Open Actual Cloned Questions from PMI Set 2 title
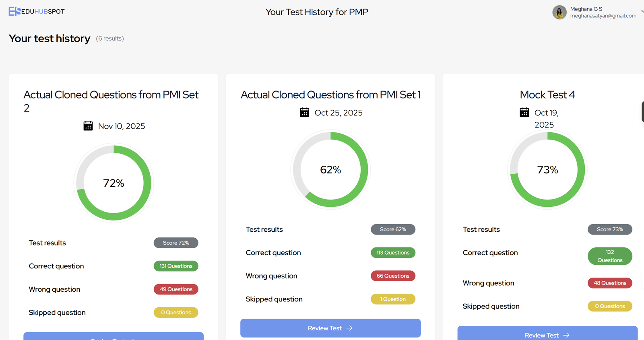The height and width of the screenshot is (340, 644). pos(111,101)
